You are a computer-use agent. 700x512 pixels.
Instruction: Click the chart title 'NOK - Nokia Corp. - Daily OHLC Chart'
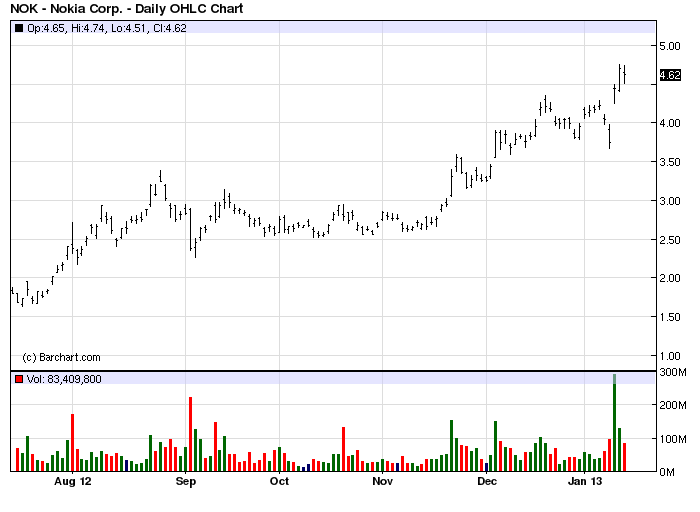(127, 8)
